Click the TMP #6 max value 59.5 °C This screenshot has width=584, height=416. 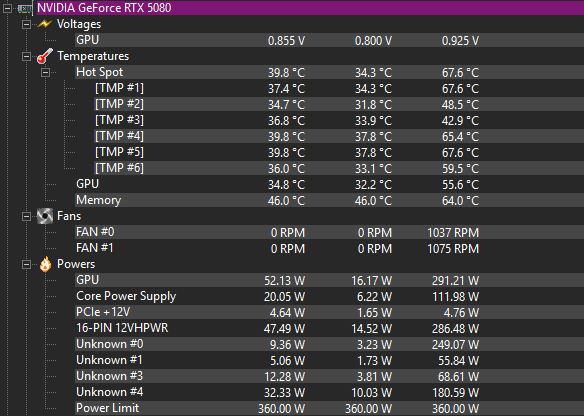click(x=460, y=169)
